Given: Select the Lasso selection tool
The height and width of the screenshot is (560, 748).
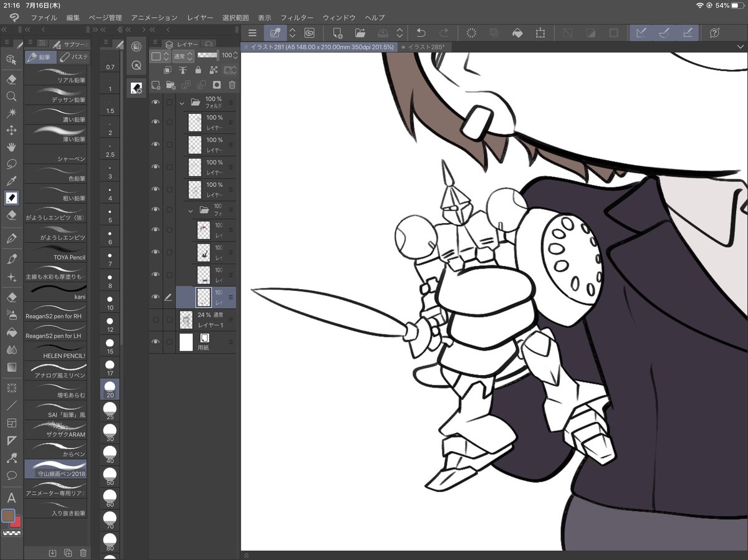Looking at the screenshot, I should [11, 164].
